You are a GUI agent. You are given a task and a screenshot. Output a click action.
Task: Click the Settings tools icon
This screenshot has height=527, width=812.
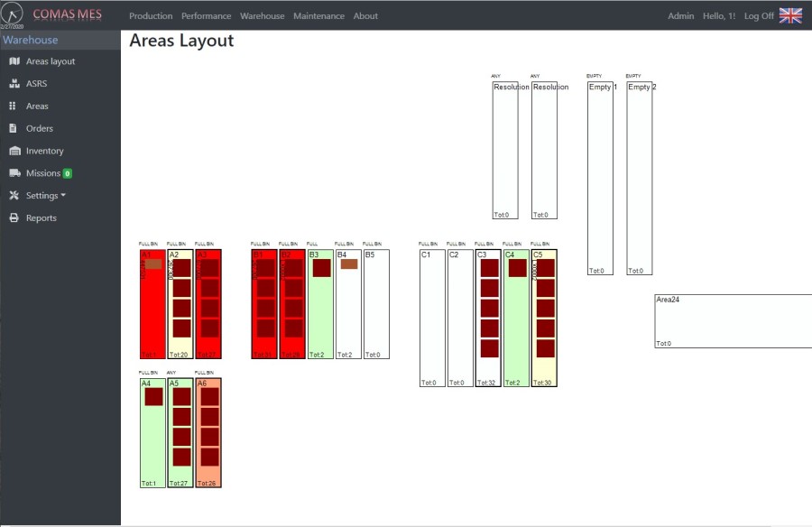pyautogui.click(x=14, y=196)
